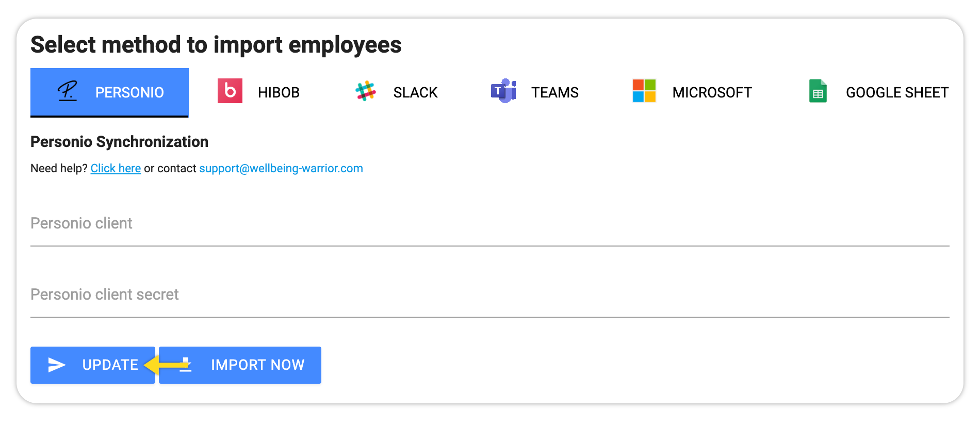Screen dimensions: 980x425
Task: Open the "Click here" help link
Action: (116, 169)
